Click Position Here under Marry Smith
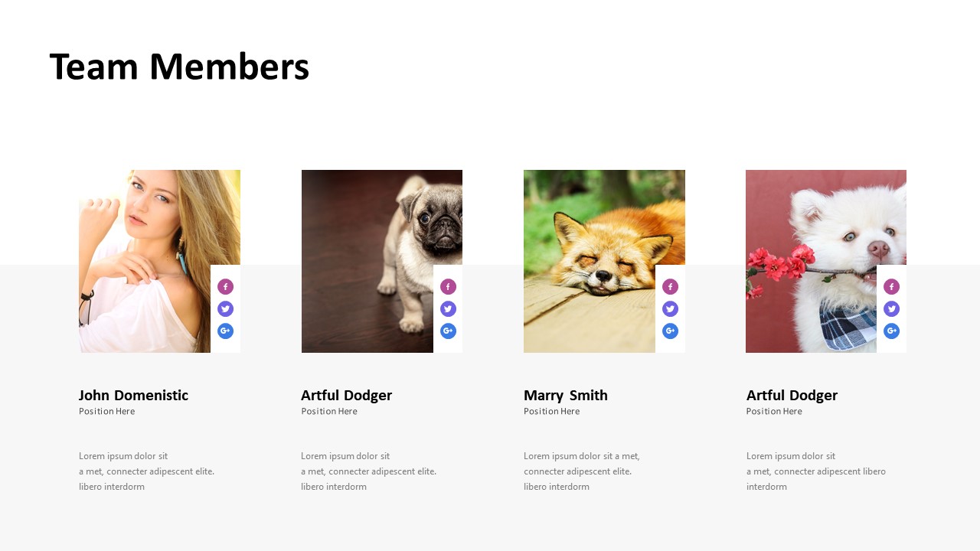980x551 pixels. point(551,412)
